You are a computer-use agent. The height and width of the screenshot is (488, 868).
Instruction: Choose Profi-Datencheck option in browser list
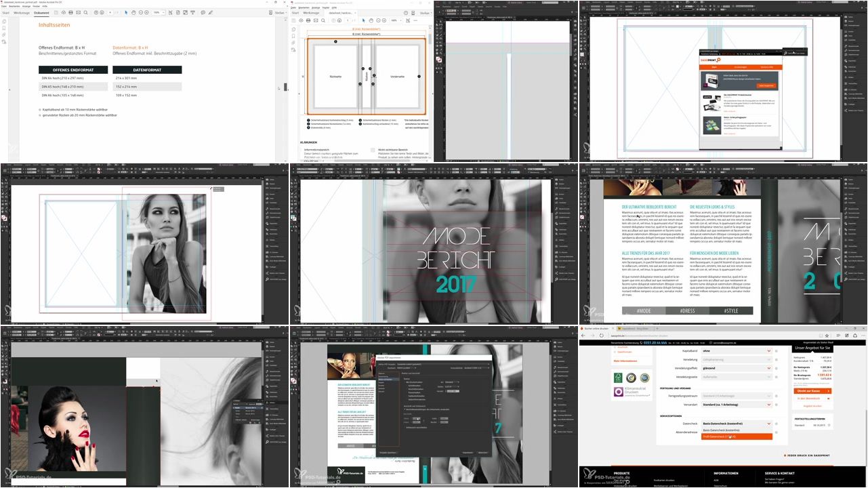point(737,436)
